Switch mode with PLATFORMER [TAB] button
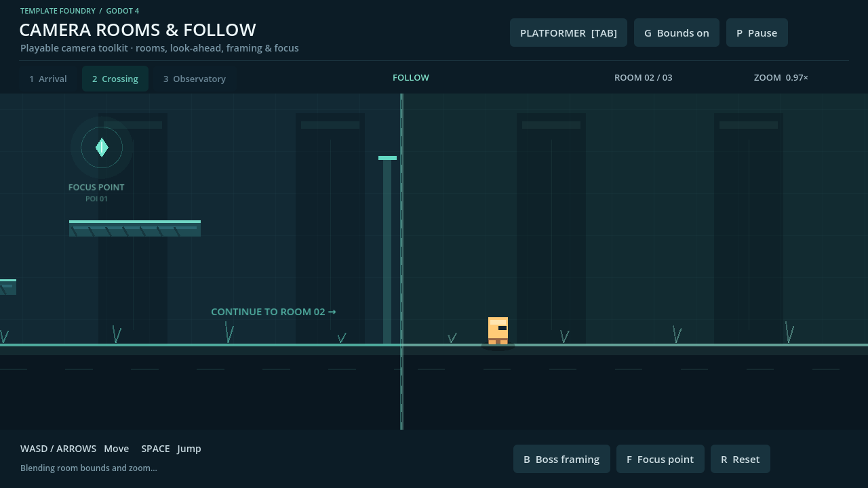868x488 pixels. click(568, 33)
